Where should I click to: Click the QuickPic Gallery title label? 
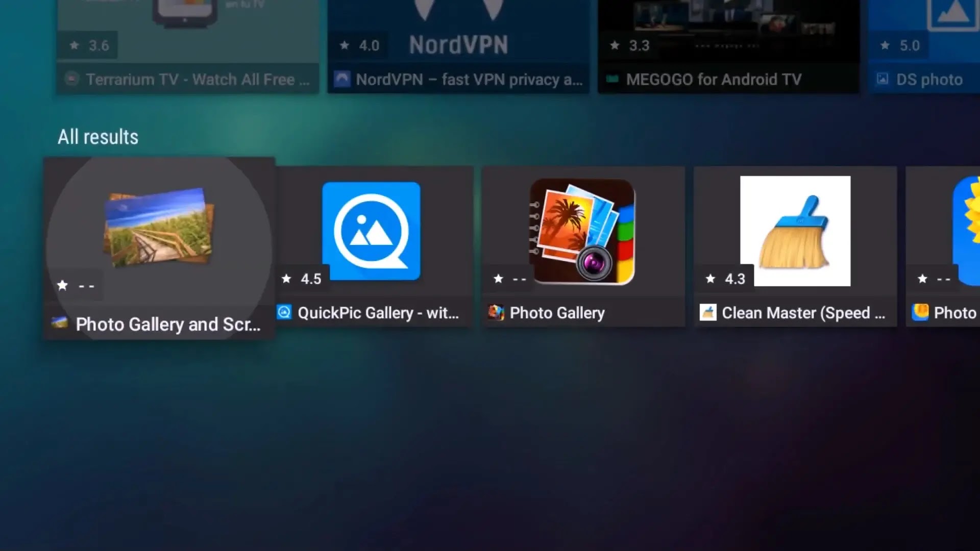pos(378,313)
